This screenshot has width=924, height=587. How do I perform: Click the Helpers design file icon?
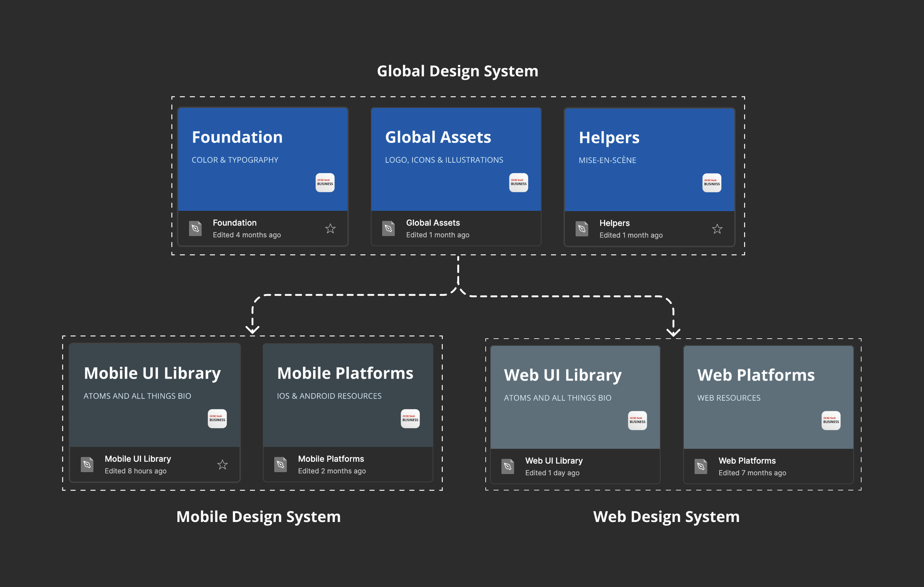click(x=582, y=229)
